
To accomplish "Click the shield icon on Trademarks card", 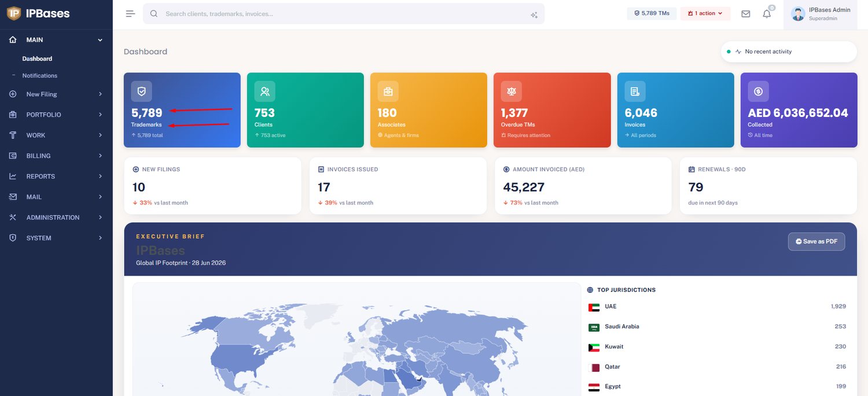I will click(x=142, y=91).
